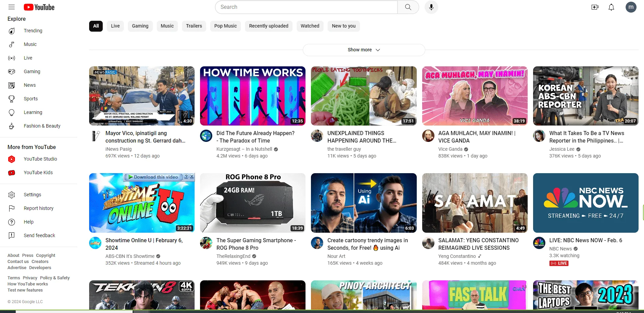Select the Pop Music filter chip

226,26
